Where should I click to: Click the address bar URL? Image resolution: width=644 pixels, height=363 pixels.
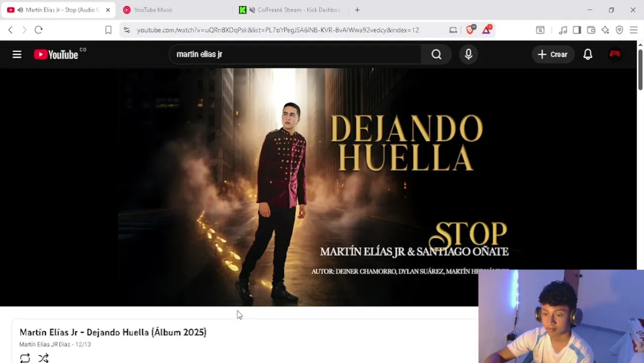click(x=278, y=30)
